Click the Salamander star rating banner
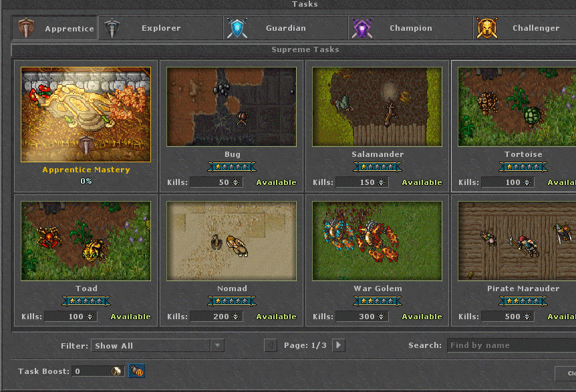The height and width of the screenshot is (392, 576). (x=378, y=167)
